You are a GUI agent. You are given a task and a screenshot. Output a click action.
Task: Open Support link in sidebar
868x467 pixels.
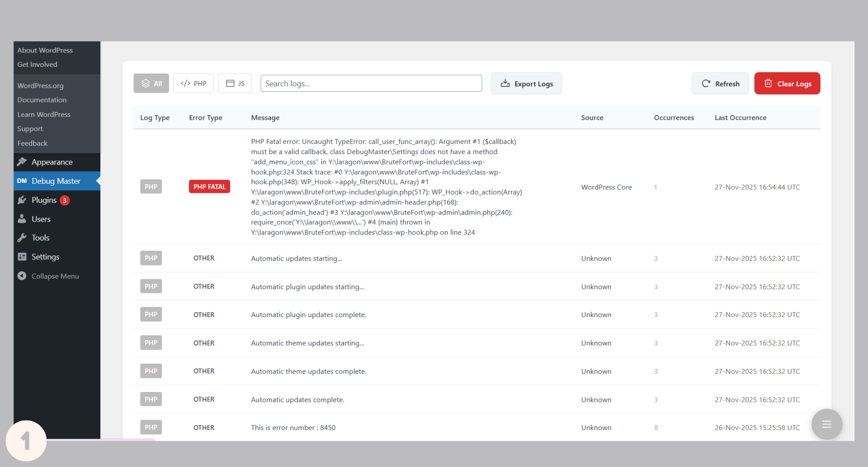(30, 129)
